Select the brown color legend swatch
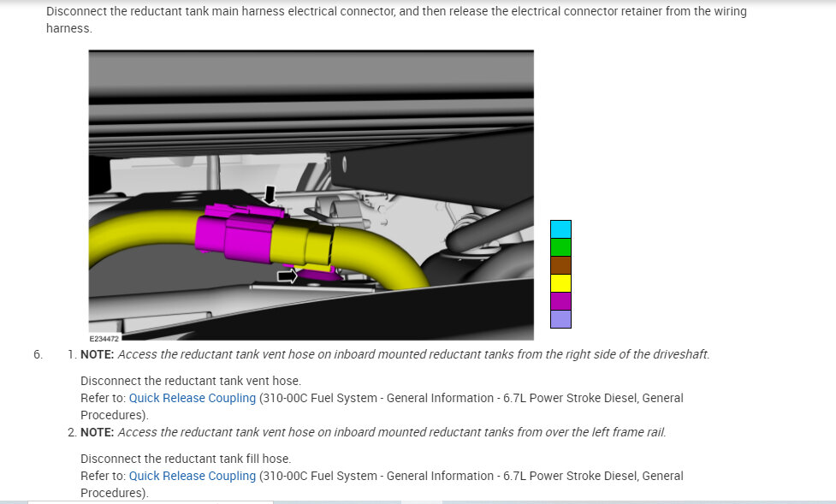836x504 pixels. [x=560, y=265]
